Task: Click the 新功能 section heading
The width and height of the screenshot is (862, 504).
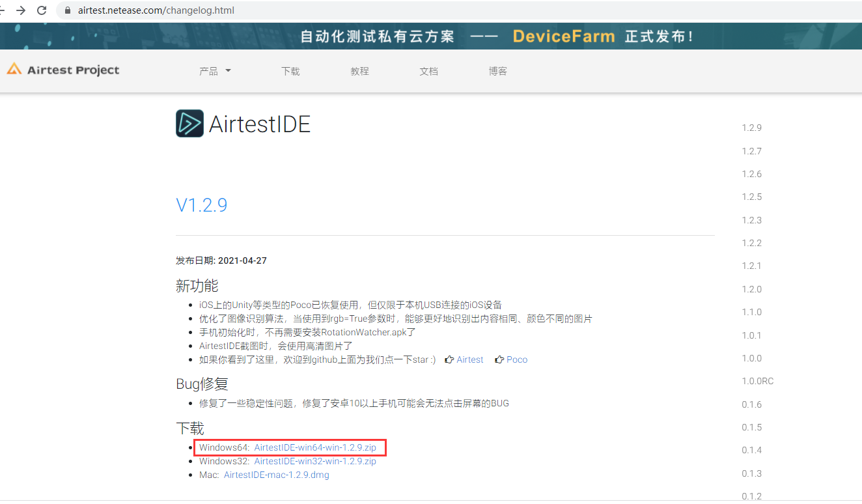Action: point(197,285)
